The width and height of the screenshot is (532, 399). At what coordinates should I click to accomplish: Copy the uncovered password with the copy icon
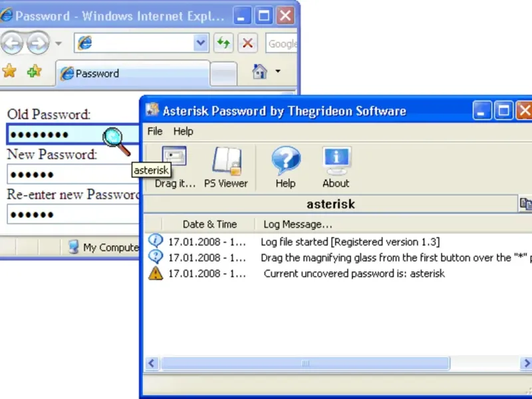[x=525, y=203]
